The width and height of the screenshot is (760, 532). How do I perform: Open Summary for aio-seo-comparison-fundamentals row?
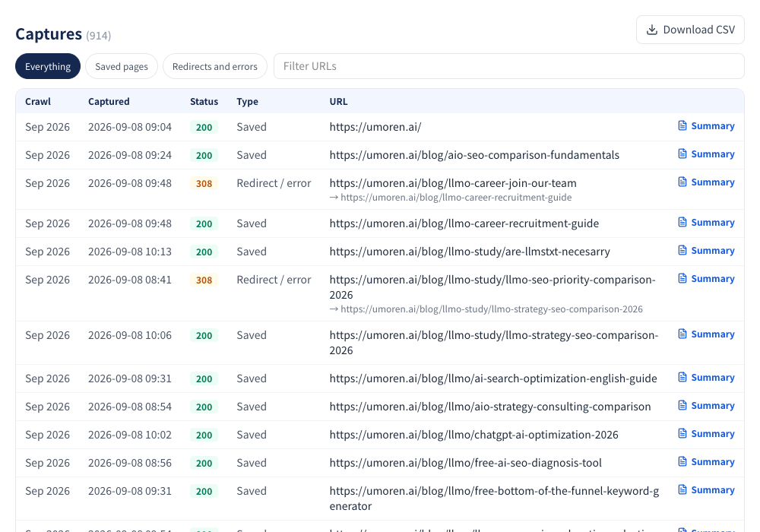[706, 154]
